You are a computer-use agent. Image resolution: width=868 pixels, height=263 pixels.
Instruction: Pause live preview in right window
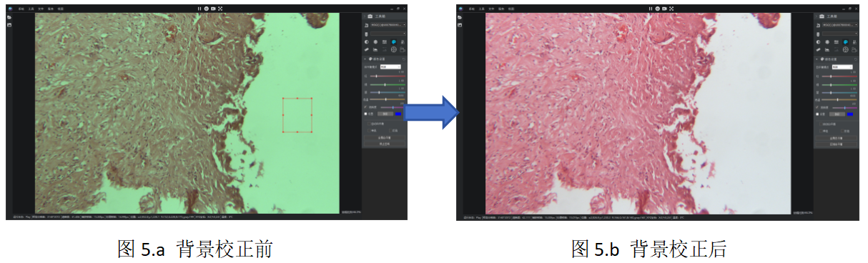[x=651, y=9]
